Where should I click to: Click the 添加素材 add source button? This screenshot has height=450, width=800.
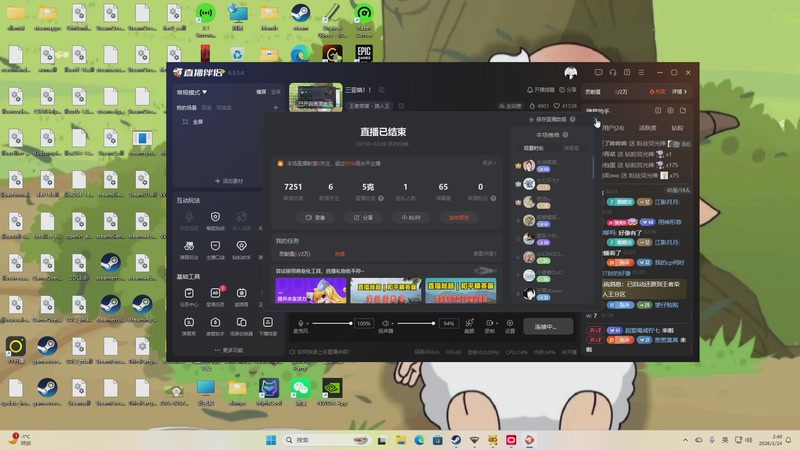coord(229,181)
